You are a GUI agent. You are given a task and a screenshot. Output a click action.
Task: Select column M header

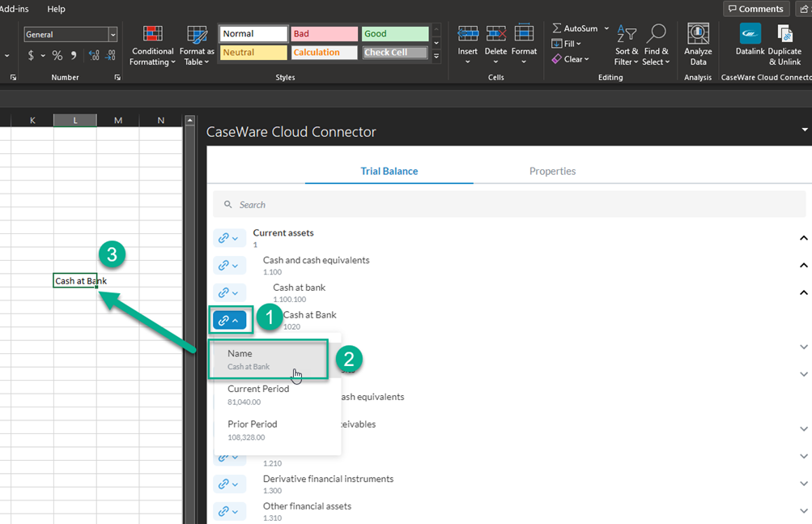118,120
